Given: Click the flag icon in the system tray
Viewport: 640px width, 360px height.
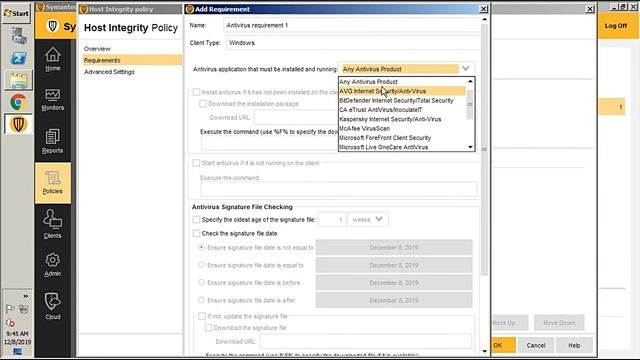Looking at the screenshot, I should [x=10, y=309].
